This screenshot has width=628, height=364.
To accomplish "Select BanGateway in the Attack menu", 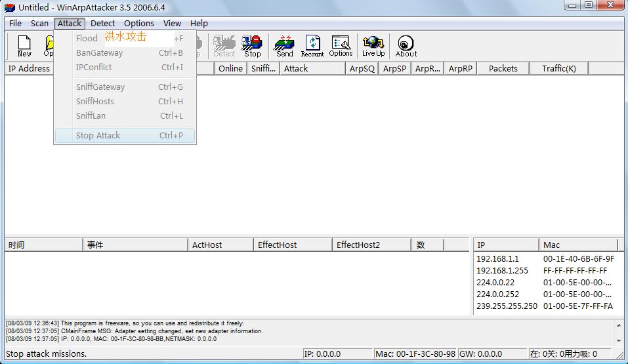I will pyautogui.click(x=125, y=53).
